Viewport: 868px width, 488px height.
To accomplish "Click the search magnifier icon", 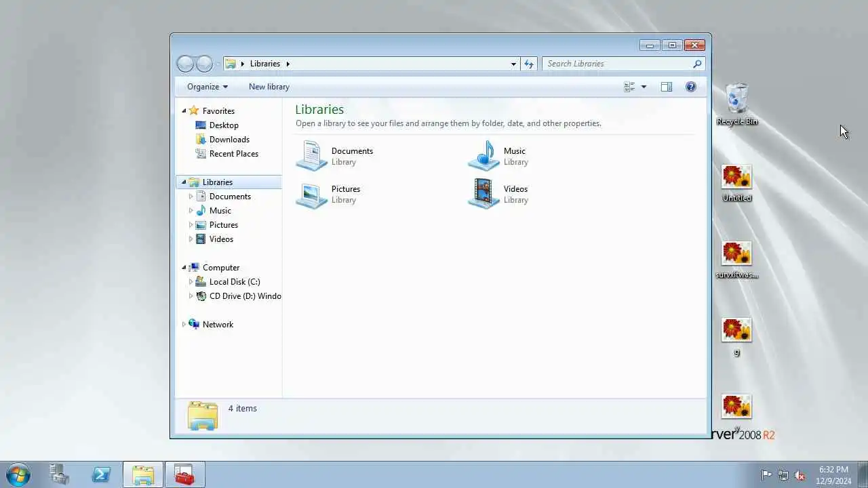I will pyautogui.click(x=697, y=64).
